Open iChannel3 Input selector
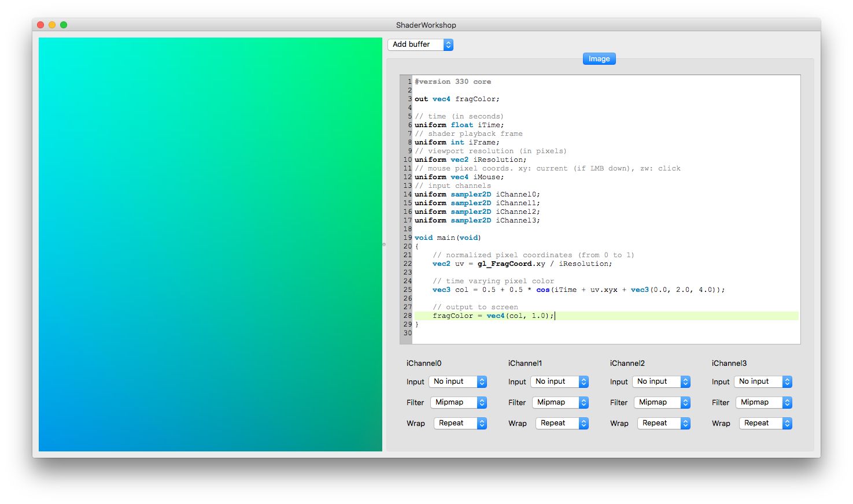853x504 pixels. 763,381
